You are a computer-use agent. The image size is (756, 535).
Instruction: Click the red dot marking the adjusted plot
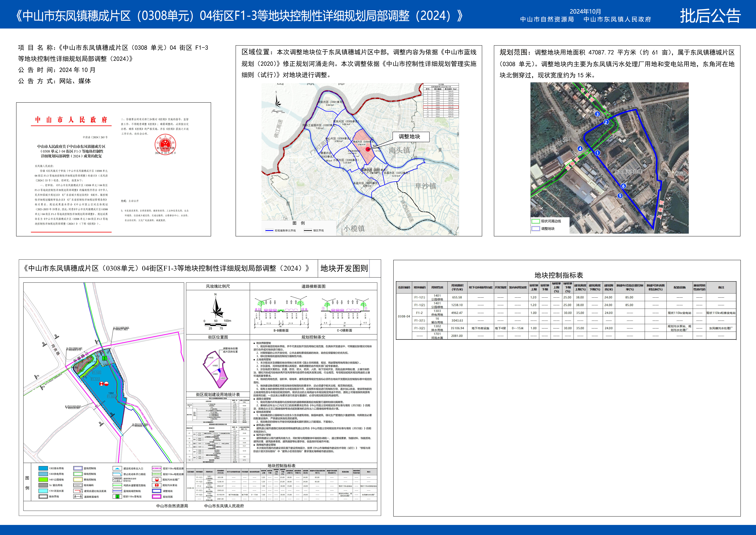coord(368,149)
